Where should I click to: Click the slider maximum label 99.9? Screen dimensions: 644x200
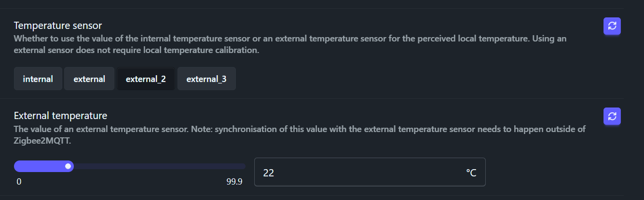(234, 182)
